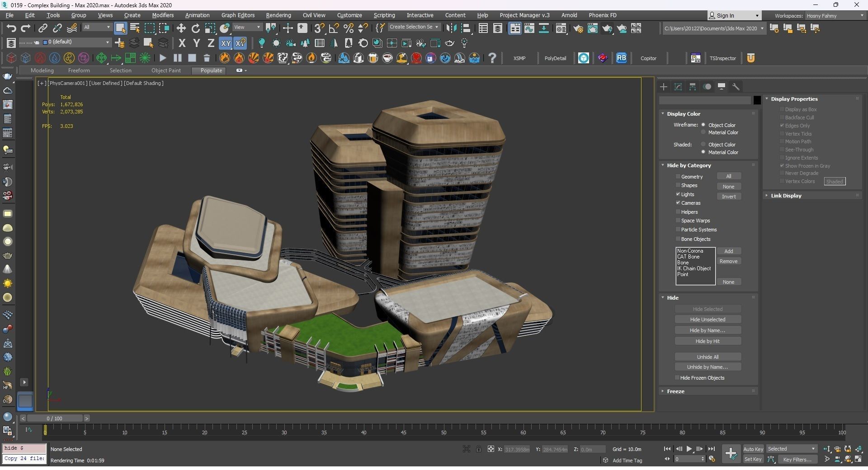
Task: Open the Modify command panel tab
Action: (678, 87)
